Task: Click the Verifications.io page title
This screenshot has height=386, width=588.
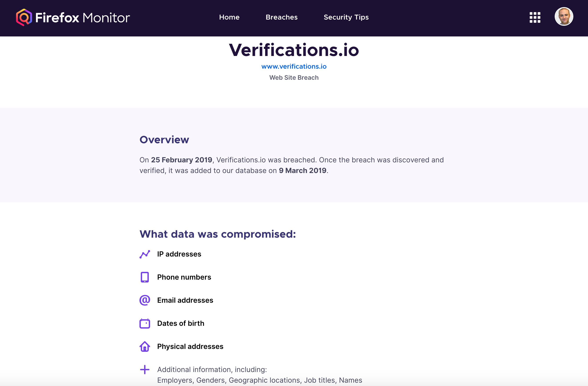Action: point(294,50)
